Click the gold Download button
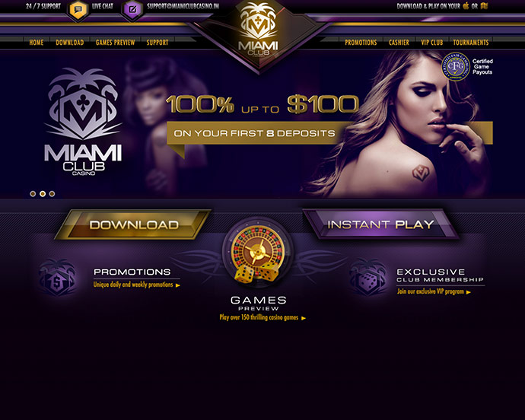Image resolution: width=525 pixels, height=420 pixels. [x=133, y=224]
